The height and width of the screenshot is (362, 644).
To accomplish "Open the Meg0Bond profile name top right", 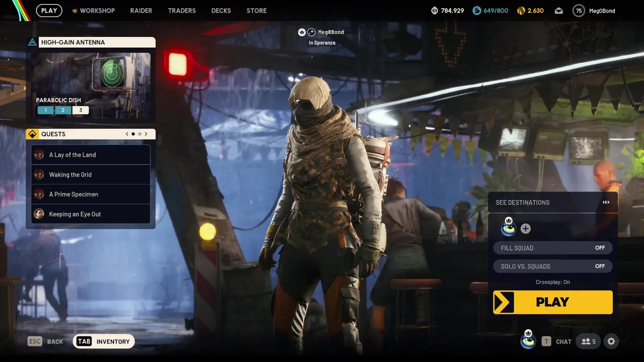I will click(x=602, y=11).
